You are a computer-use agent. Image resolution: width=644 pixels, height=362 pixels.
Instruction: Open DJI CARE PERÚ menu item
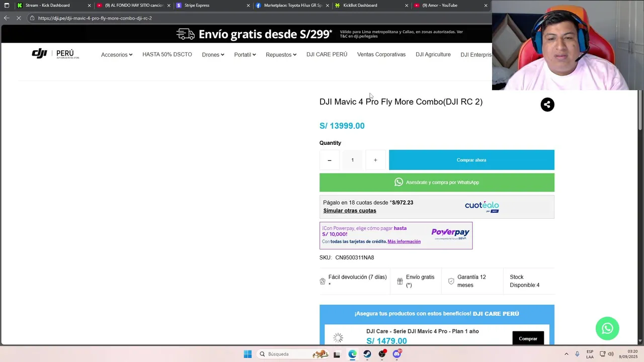click(327, 54)
